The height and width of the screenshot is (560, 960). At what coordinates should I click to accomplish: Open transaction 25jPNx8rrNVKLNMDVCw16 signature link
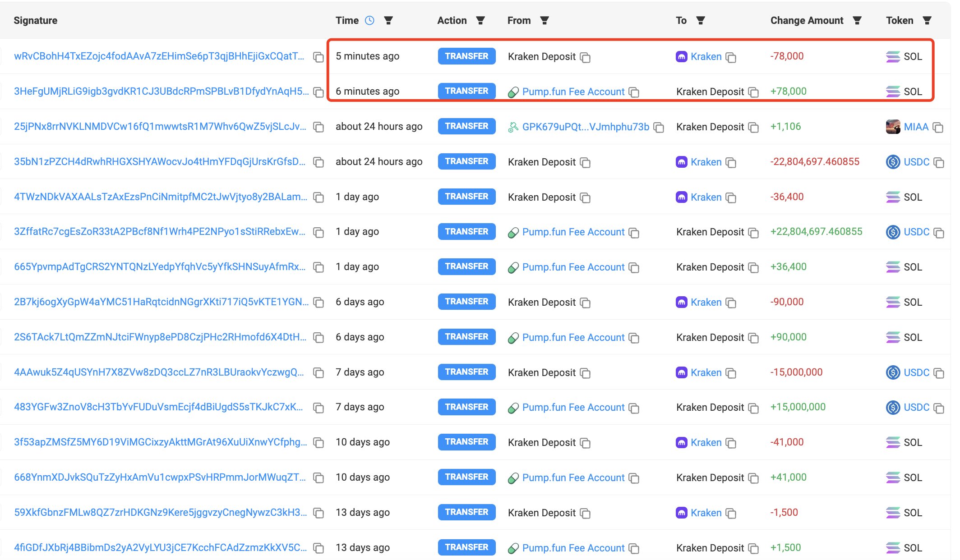click(160, 127)
